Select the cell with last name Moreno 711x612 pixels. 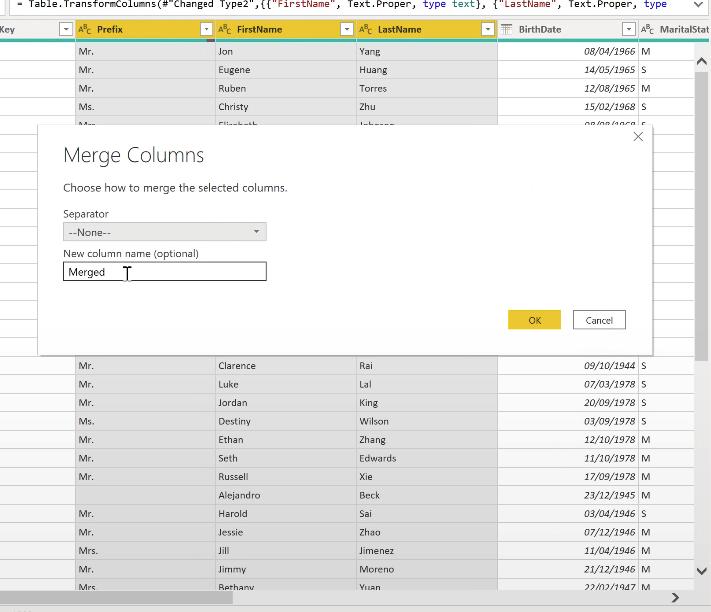click(427, 569)
